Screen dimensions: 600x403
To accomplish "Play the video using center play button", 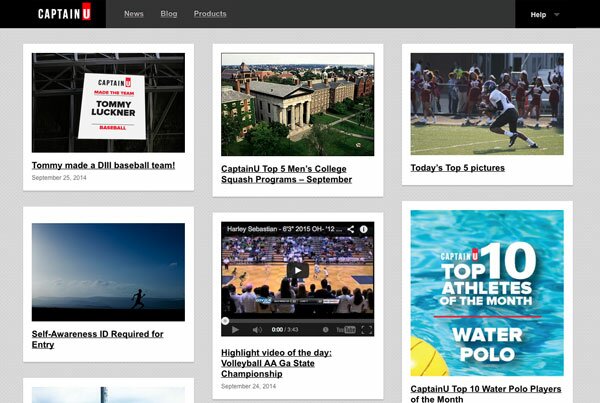I will point(298,271).
